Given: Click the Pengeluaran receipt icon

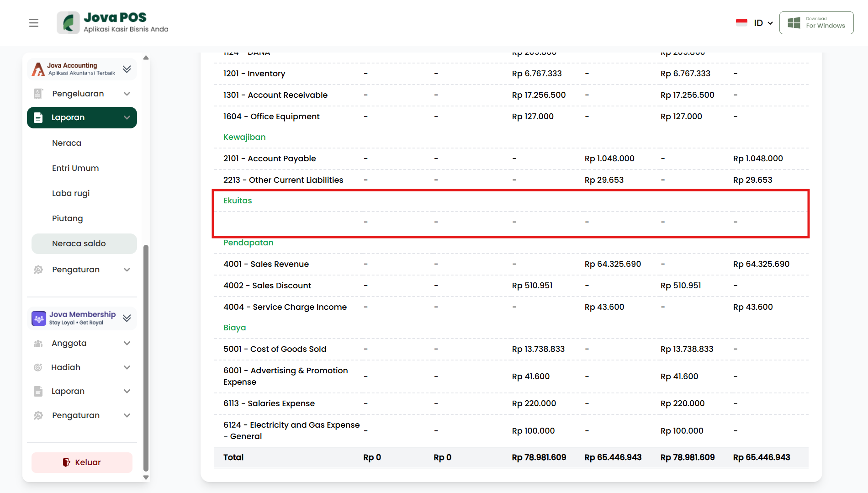Looking at the screenshot, I should tap(38, 94).
